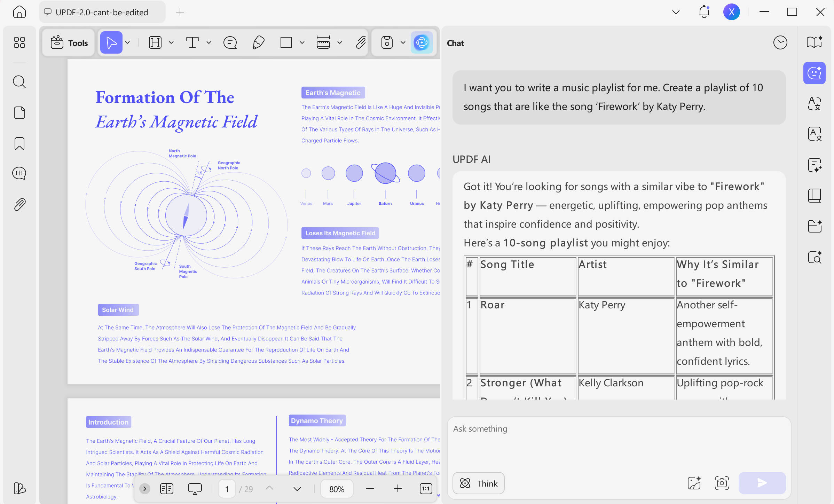
Task: Click the Saturn planet in the diagram
Action: 385,173
